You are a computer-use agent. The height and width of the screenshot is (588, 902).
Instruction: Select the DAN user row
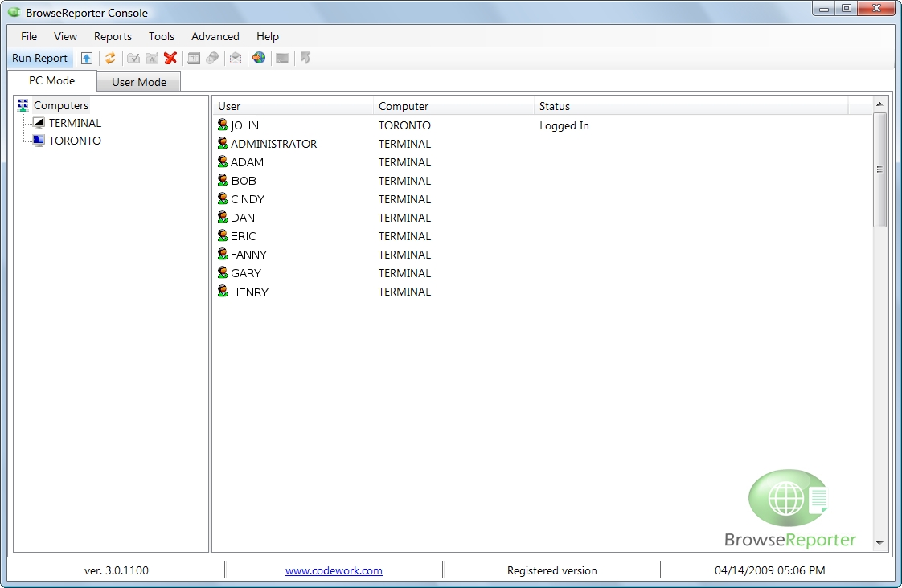pos(543,218)
